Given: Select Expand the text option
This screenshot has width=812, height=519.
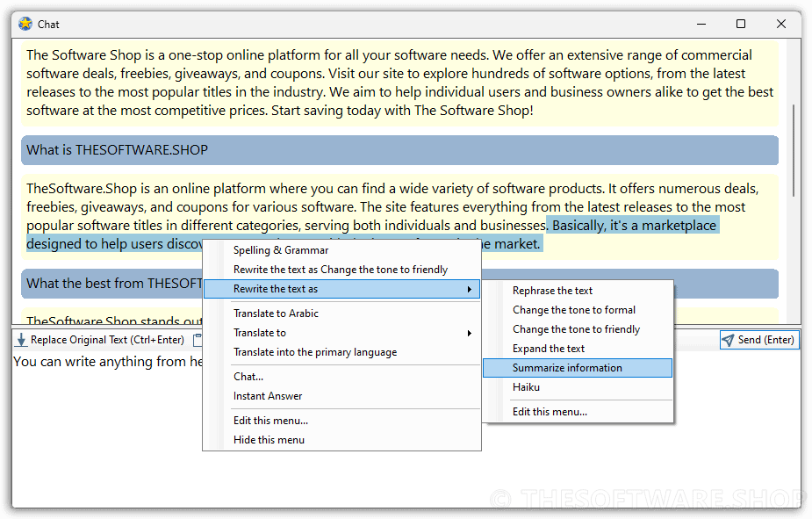Looking at the screenshot, I should coord(578,349).
